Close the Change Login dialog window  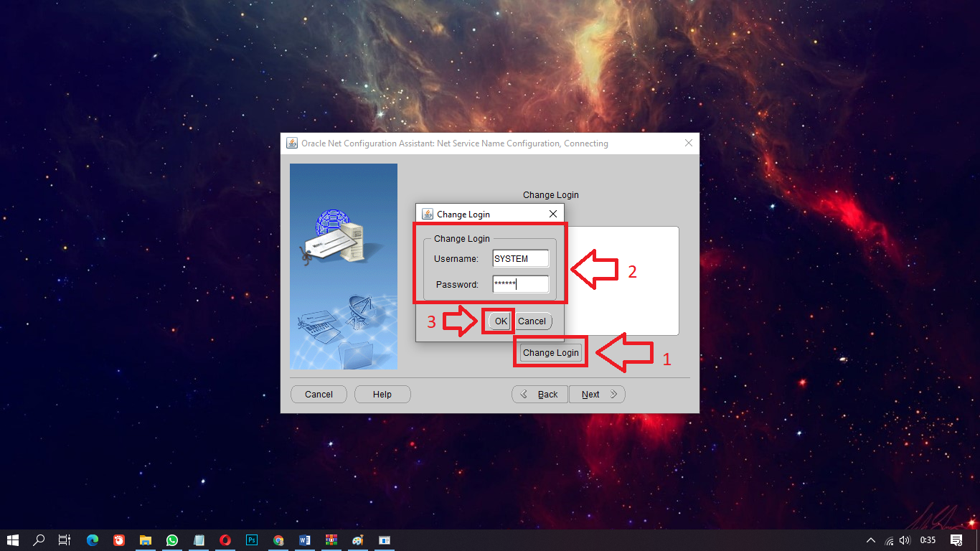click(553, 214)
